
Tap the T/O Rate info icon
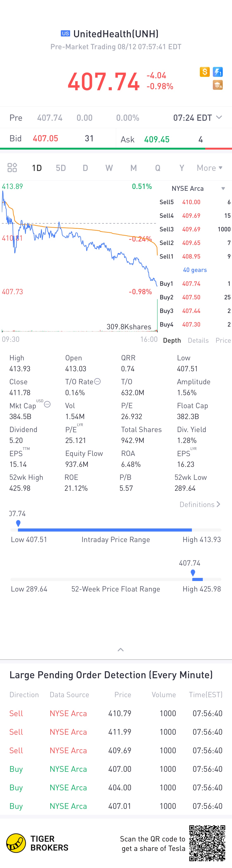(x=98, y=381)
